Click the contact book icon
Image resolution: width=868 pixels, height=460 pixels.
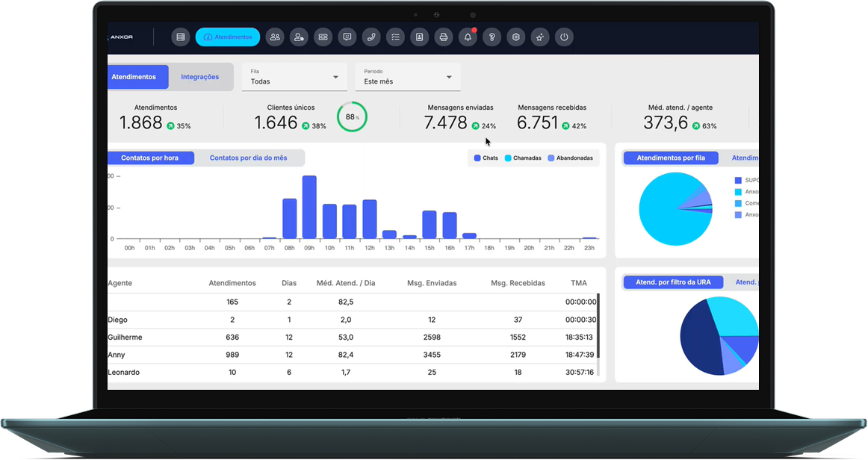click(x=420, y=37)
